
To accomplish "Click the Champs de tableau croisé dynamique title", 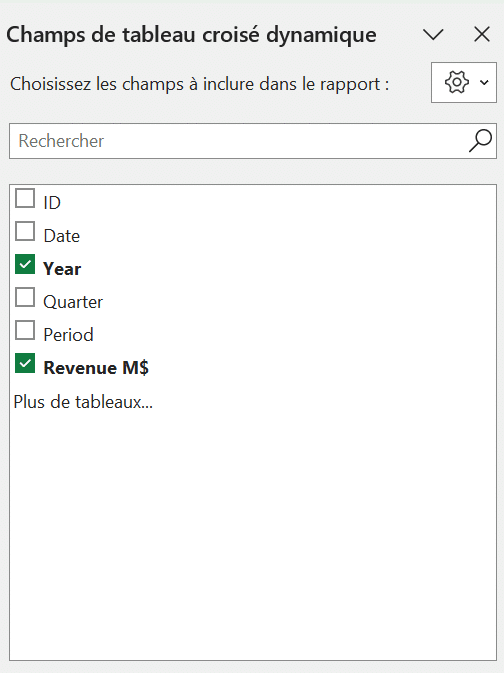I will click(191, 35).
